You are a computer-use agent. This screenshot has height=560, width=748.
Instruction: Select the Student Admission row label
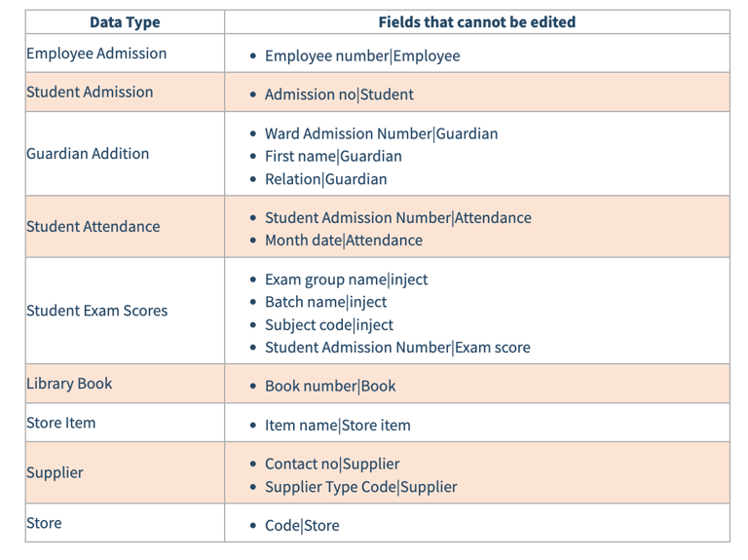pos(90,93)
